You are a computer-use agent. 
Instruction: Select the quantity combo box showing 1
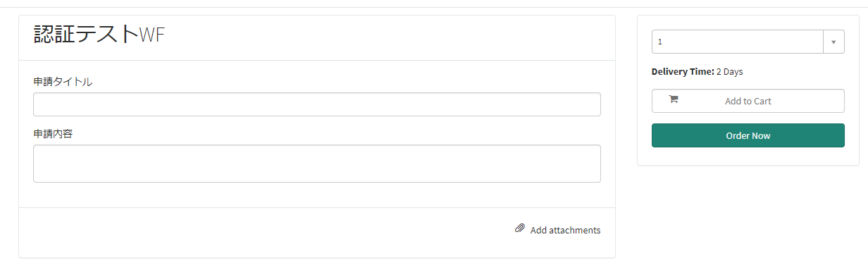point(748,42)
